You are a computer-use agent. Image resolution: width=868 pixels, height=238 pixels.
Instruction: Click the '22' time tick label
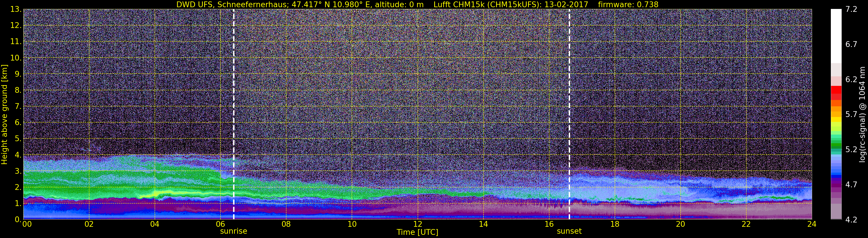tap(746, 224)
